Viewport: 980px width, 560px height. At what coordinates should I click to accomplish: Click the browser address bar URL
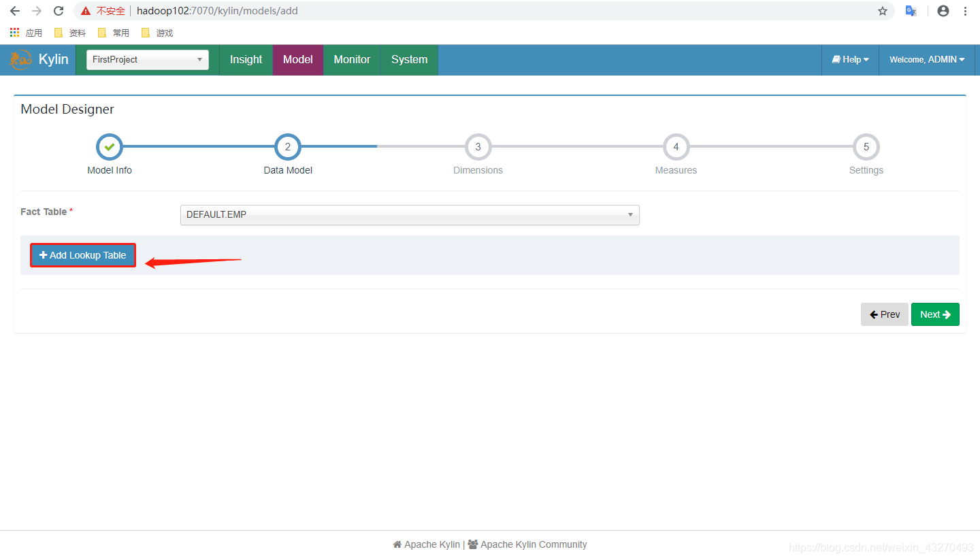tap(217, 11)
